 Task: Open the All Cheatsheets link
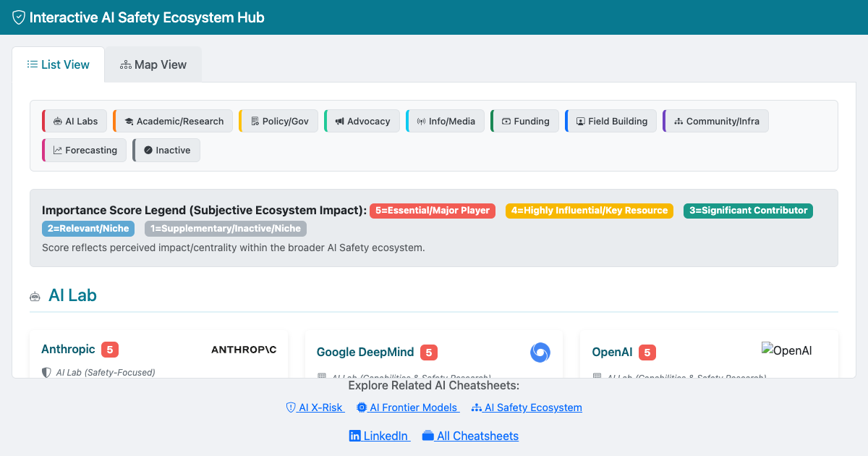coord(470,436)
